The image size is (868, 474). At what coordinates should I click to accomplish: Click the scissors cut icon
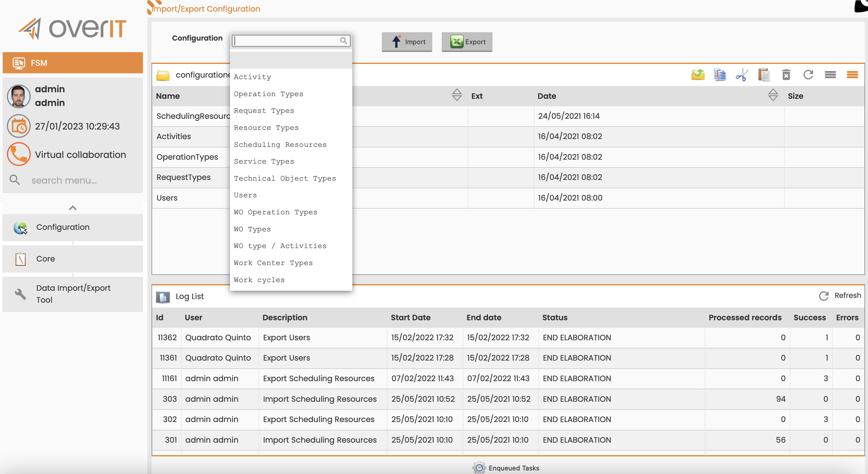tap(742, 75)
